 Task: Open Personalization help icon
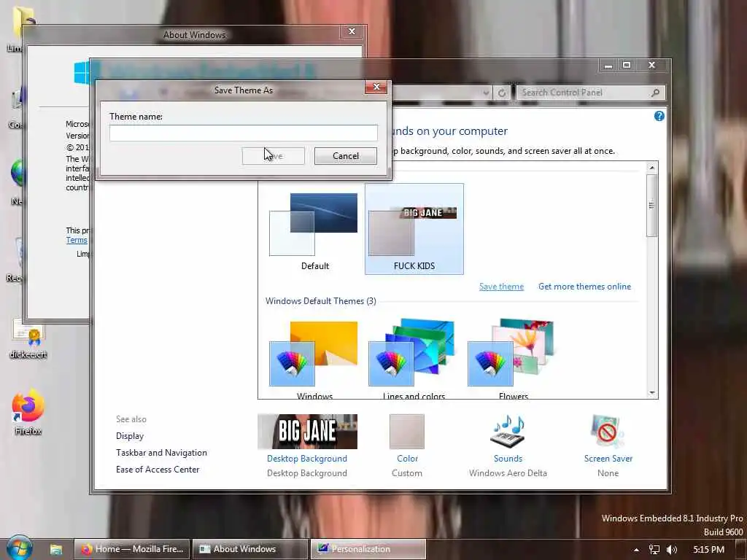click(x=659, y=116)
